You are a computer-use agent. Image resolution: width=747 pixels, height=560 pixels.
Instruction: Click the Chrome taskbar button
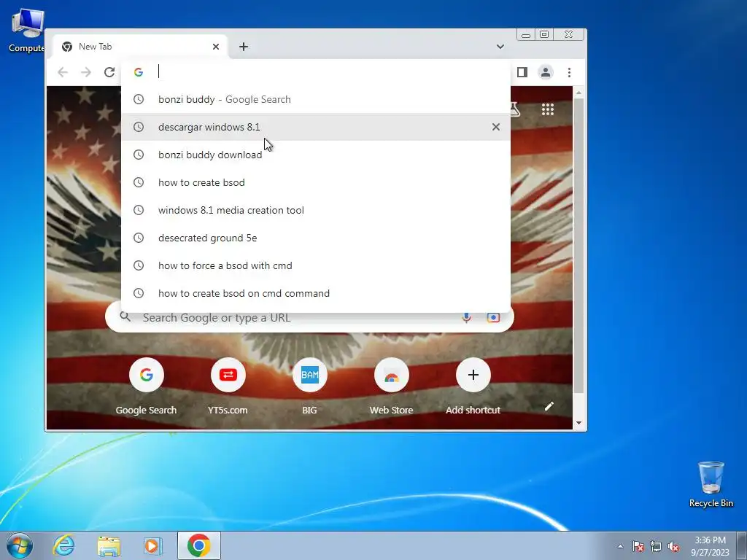(x=199, y=545)
